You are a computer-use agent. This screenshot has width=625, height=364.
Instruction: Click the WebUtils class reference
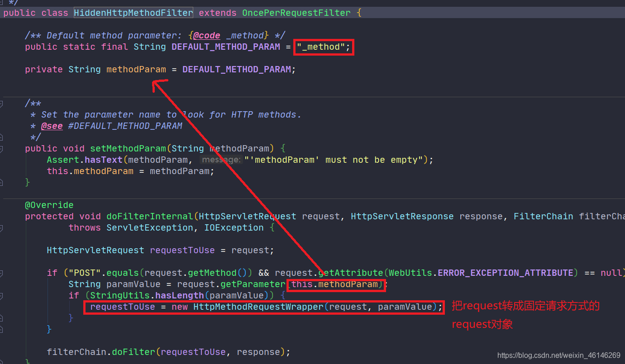pos(410,273)
